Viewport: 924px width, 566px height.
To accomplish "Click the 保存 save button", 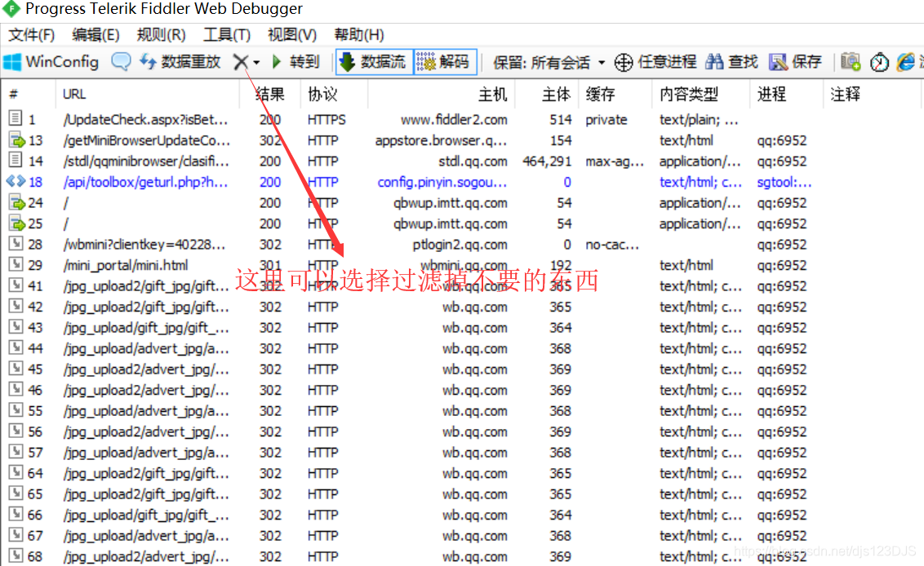I will [796, 62].
